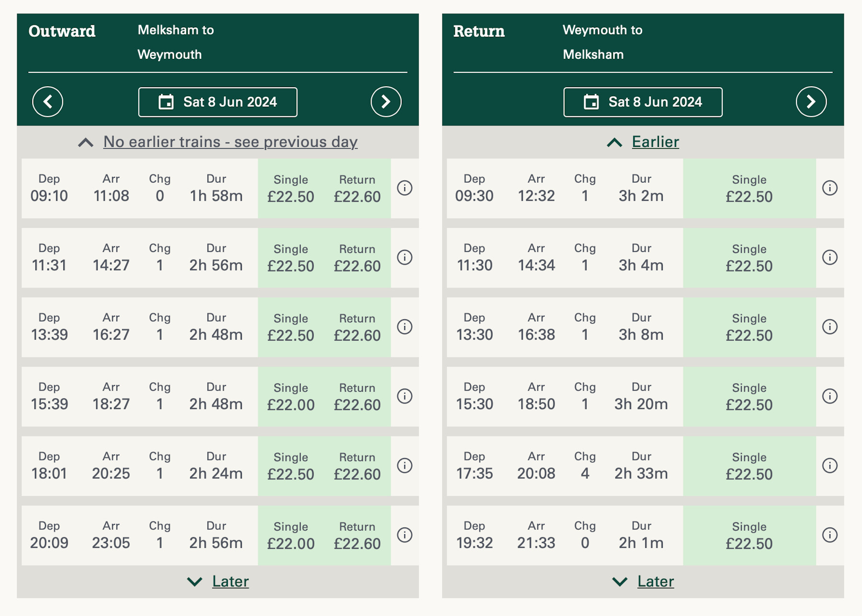Open outward date picker Sat 8 Jun
This screenshot has height=616, width=862.
pyautogui.click(x=218, y=102)
